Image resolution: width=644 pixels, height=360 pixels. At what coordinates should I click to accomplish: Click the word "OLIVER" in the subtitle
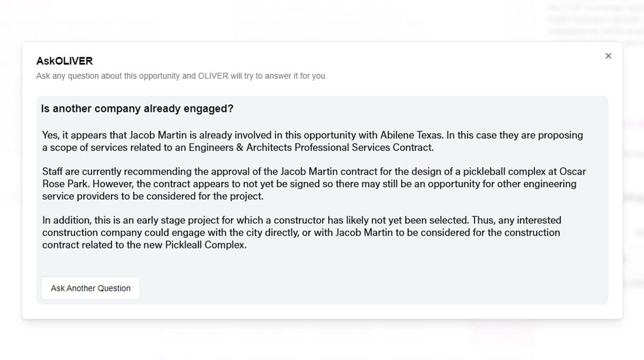pyautogui.click(x=213, y=76)
